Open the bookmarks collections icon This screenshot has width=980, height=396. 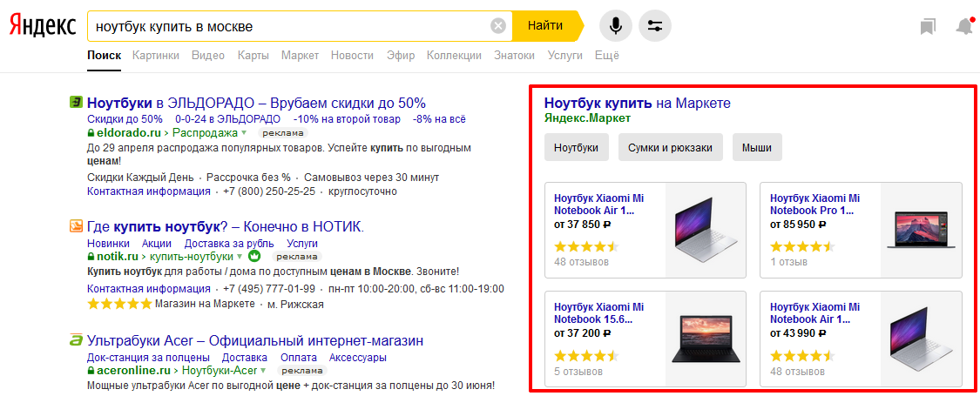928,26
